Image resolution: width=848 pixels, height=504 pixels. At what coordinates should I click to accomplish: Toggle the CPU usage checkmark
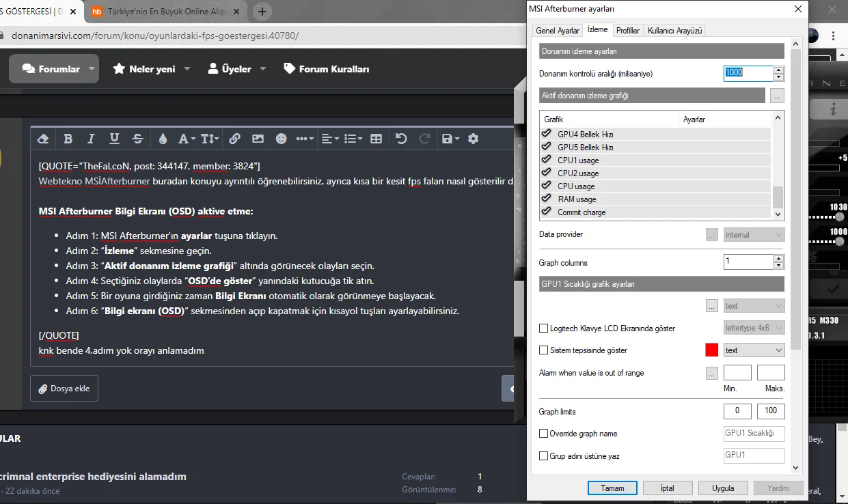[x=546, y=186]
